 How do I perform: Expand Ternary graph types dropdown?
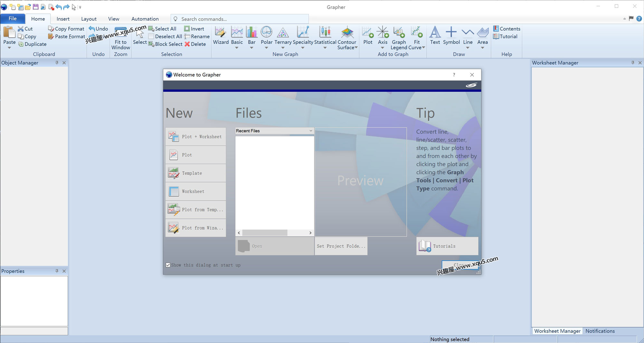283,48
